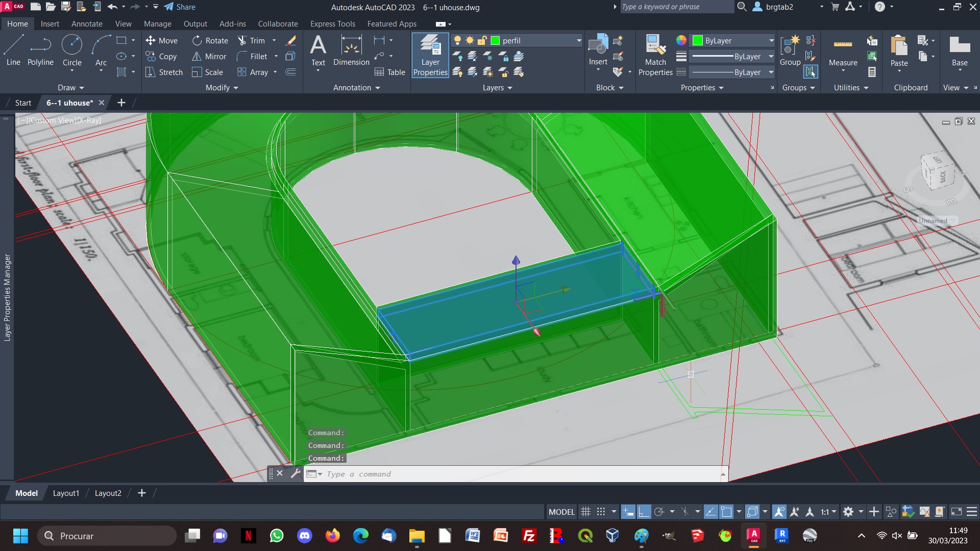Viewport: 980px width, 551px height.
Task: Activate the Array command
Action: tap(253, 72)
